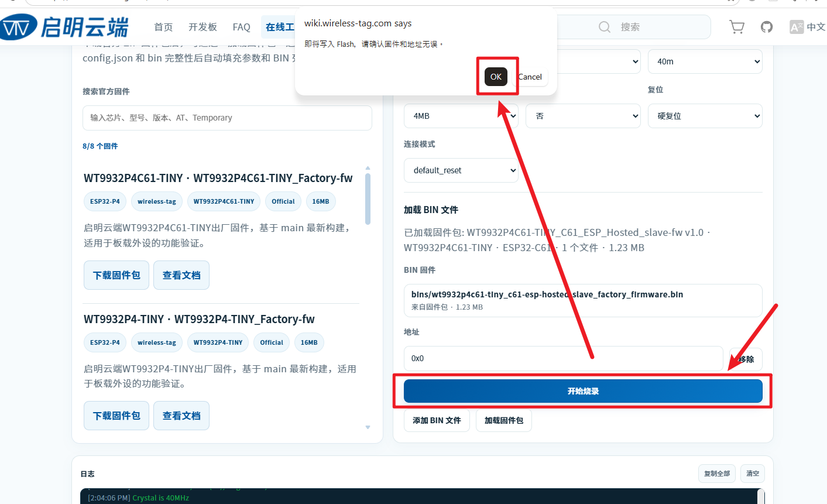Image resolution: width=827 pixels, height=504 pixels.
Task: Download WT9932P4-TINY firmware package
Action: pos(116,416)
